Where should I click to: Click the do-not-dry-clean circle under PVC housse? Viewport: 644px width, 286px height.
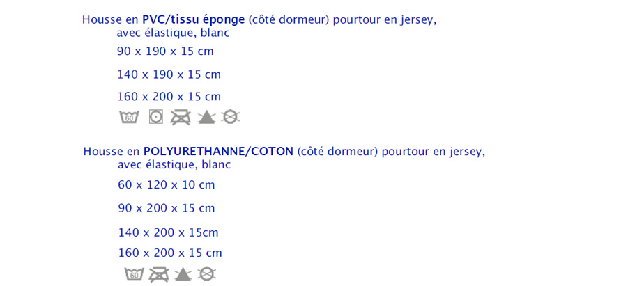click(231, 118)
